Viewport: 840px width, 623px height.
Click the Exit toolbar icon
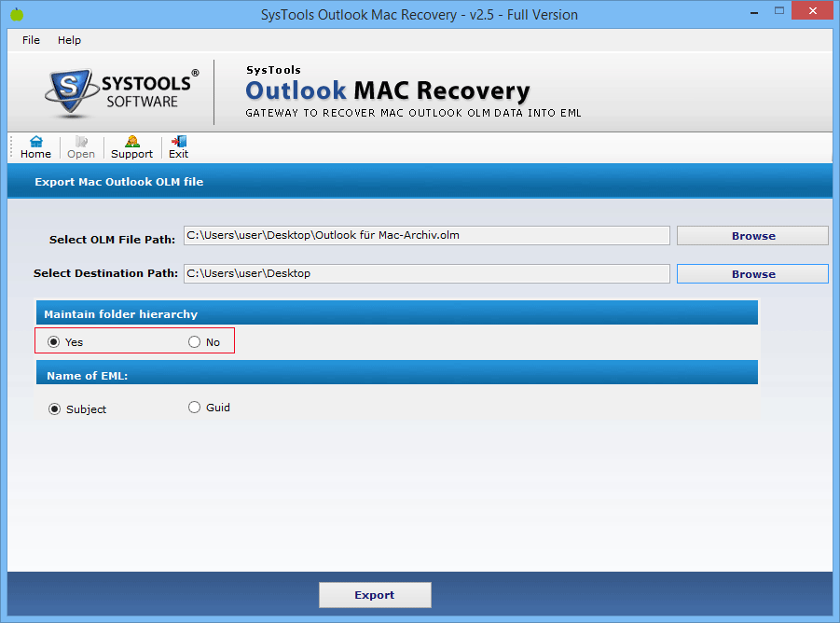point(178,147)
